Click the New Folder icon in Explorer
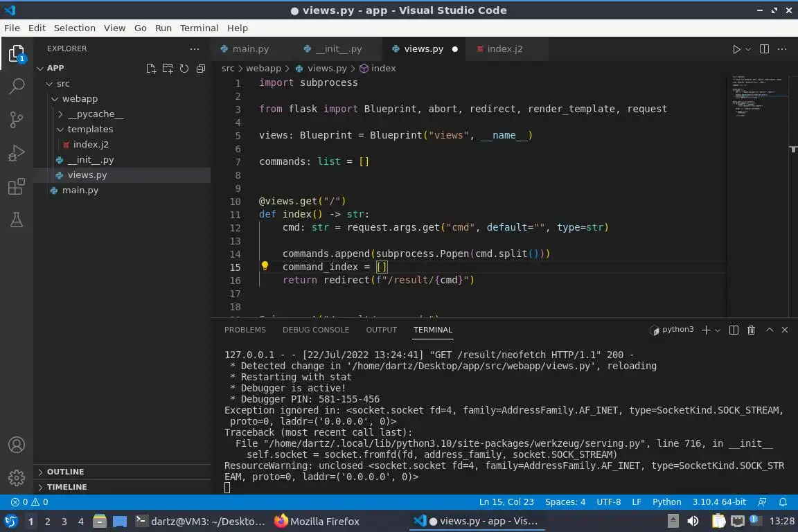 coord(168,68)
